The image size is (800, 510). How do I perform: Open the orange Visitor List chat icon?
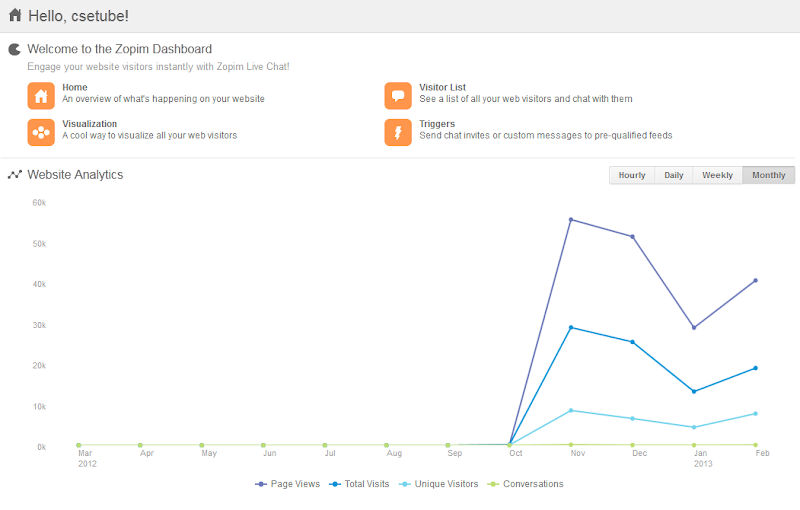pyautogui.click(x=398, y=96)
